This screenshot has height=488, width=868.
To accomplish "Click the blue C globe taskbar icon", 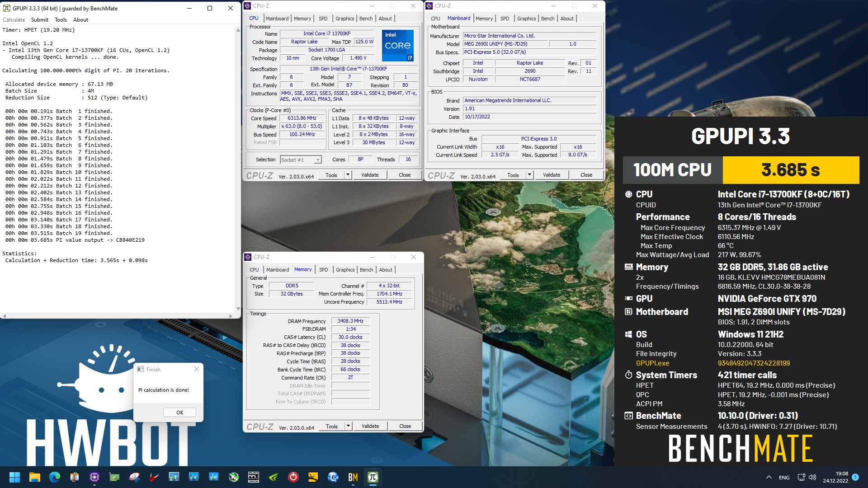I will click(333, 477).
